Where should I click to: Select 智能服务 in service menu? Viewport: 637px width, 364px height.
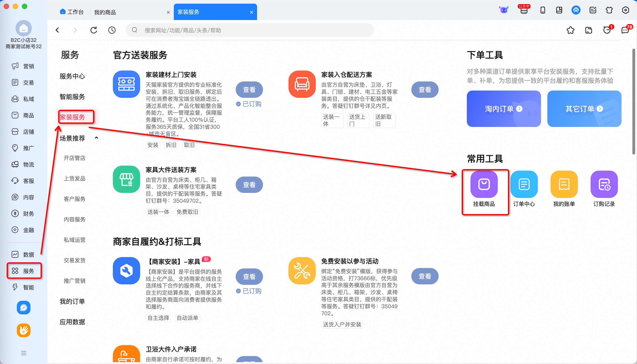(x=72, y=96)
